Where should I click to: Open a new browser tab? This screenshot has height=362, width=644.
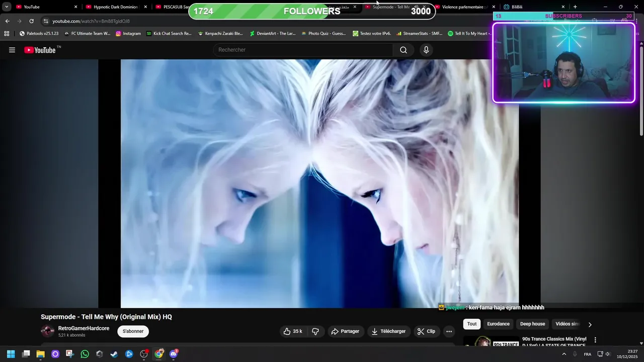575,7
